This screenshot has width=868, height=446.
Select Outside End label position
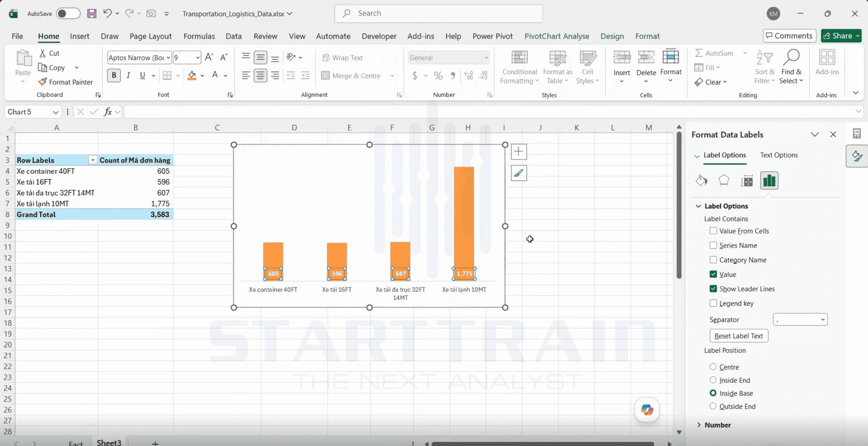713,406
